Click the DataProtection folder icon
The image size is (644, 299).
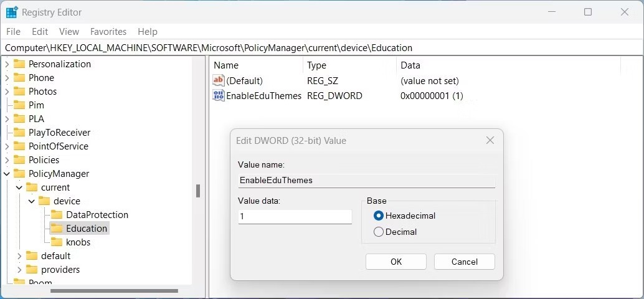(57, 215)
